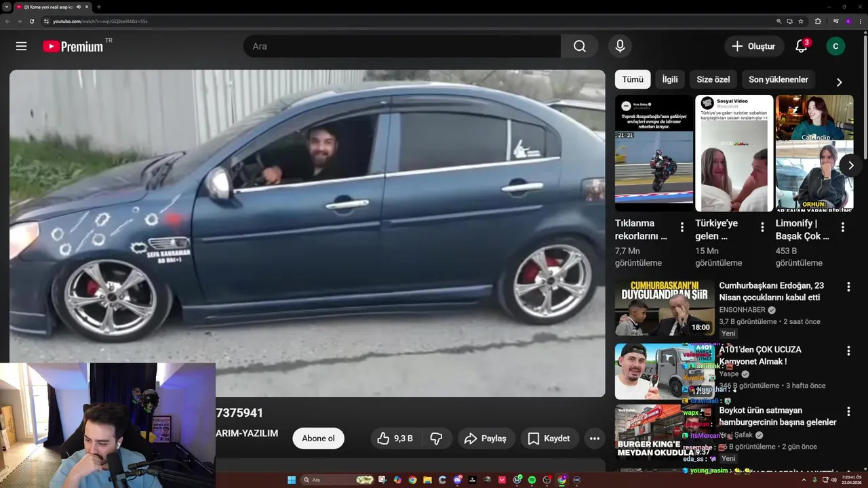Click the install app icon in address bar
The height and width of the screenshot is (488, 868).
pos(790,21)
